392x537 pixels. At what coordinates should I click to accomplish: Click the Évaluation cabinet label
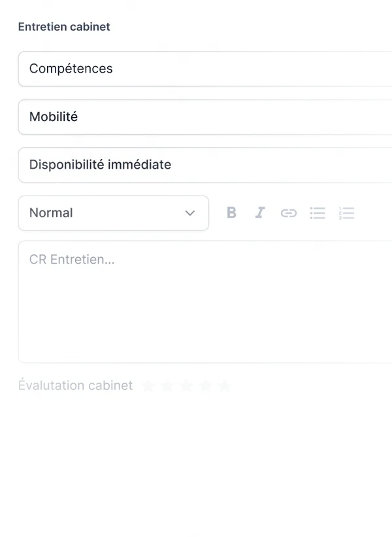coord(74,385)
